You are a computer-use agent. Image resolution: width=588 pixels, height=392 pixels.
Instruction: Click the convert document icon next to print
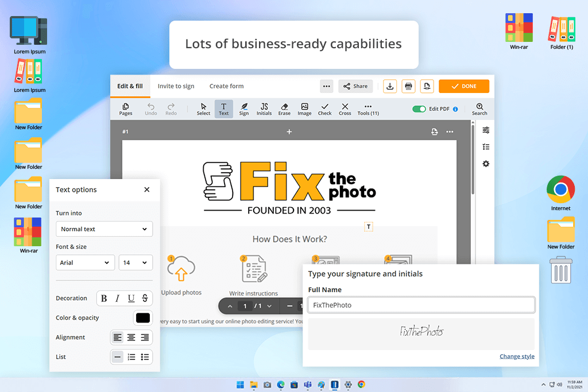coord(427,86)
